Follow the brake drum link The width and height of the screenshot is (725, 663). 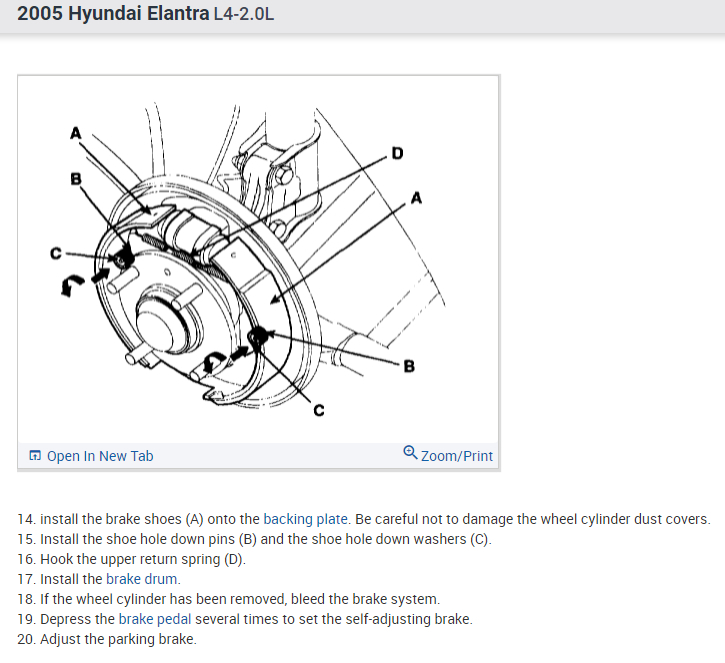pyautogui.click(x=141, y=579)
